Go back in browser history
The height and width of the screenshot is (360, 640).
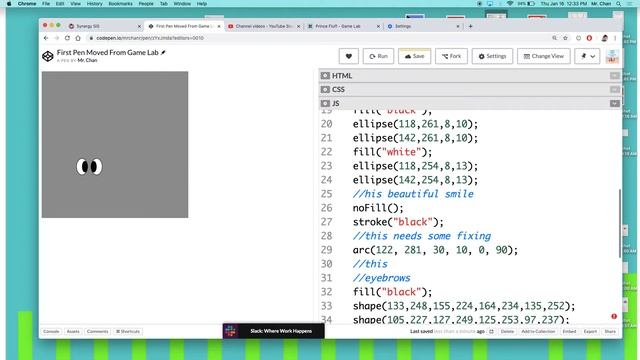[x=46, y=38]
